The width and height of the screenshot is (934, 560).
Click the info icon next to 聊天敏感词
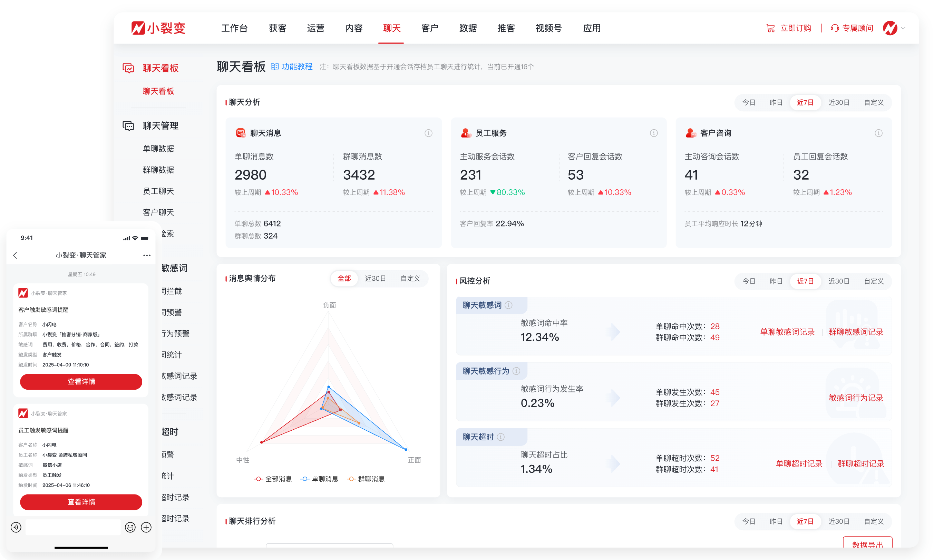pyautogui.click(x=509, y=305)
